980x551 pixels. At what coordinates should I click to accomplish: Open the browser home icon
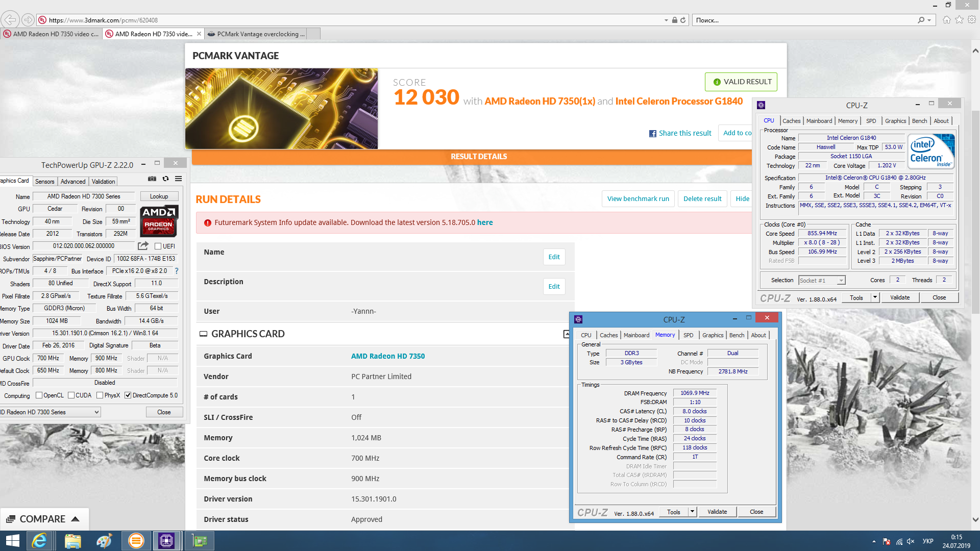coord(947,20)
